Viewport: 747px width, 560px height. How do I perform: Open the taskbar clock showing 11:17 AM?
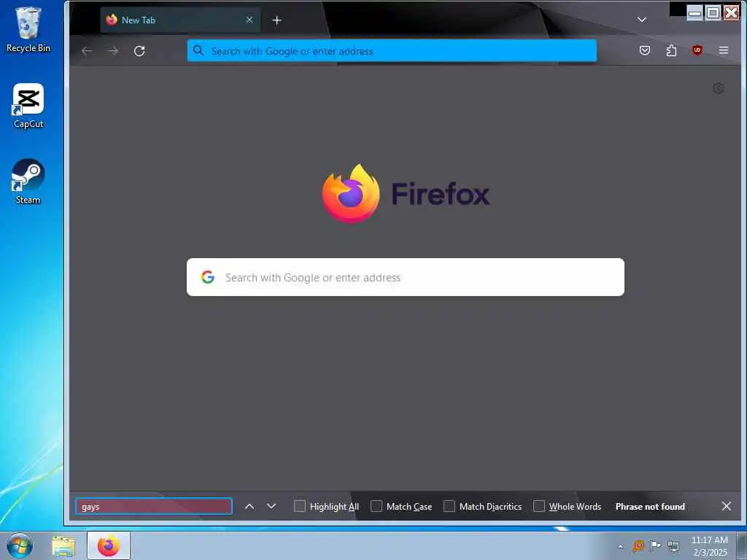click(x=710, y=545)
